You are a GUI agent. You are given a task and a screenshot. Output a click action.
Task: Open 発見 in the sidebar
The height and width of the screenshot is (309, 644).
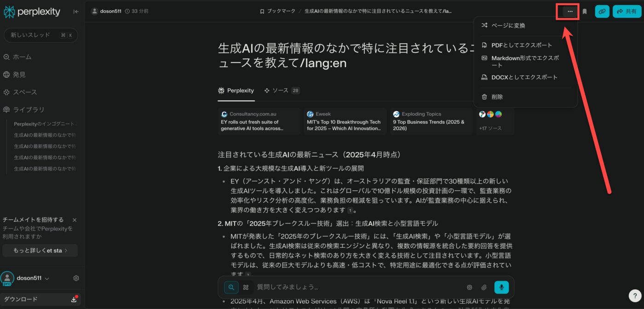pos(19,74)
